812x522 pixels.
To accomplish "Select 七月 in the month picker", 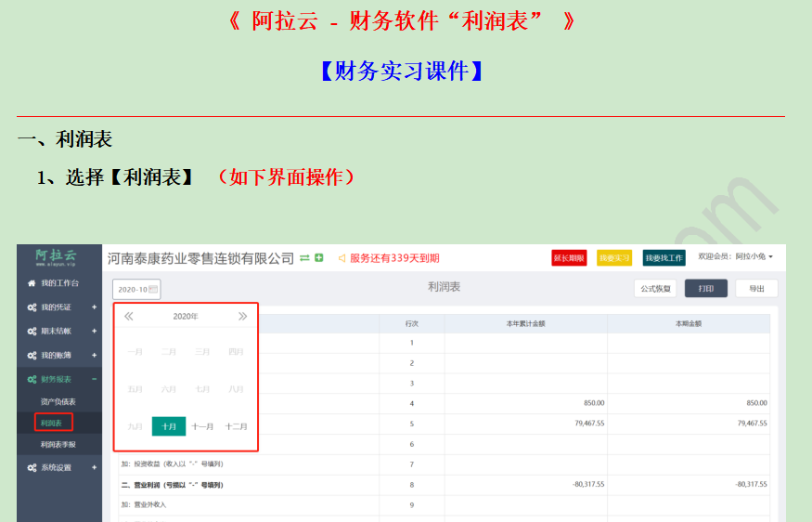I will (x=202, y=389).
